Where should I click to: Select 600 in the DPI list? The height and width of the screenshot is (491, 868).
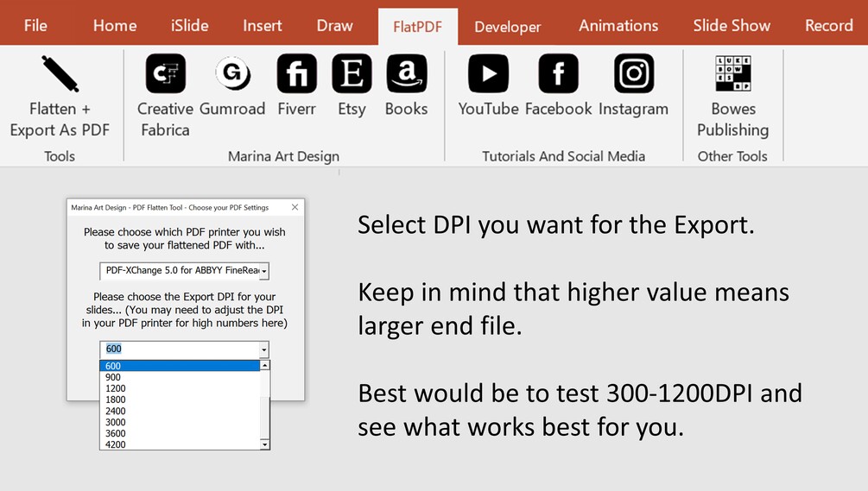(x=180, y=366)
